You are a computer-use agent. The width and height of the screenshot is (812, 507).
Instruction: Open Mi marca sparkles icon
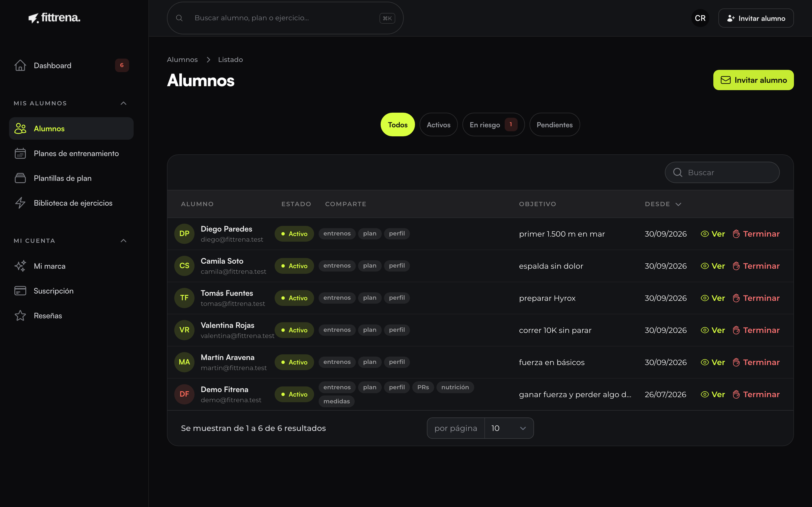click(x=20, y=266)
